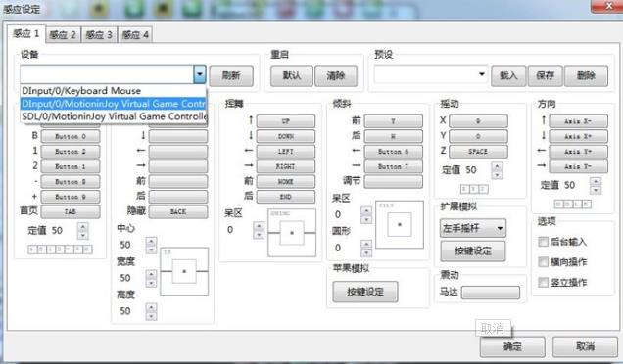Screen dimensions: 623x364
Task: Adjust the 摇动 定值 stepper
Action: point(497,170)
